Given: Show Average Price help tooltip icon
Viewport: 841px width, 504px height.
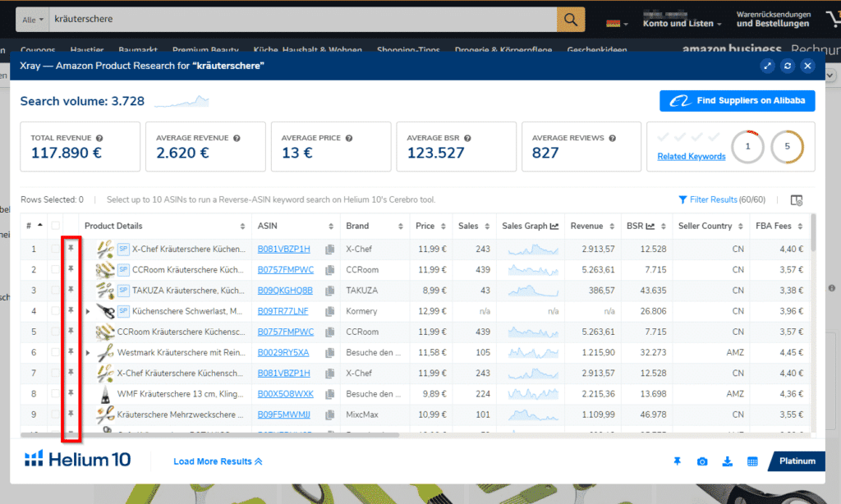Looking at the screenshot, I should (x=349, y=139).
